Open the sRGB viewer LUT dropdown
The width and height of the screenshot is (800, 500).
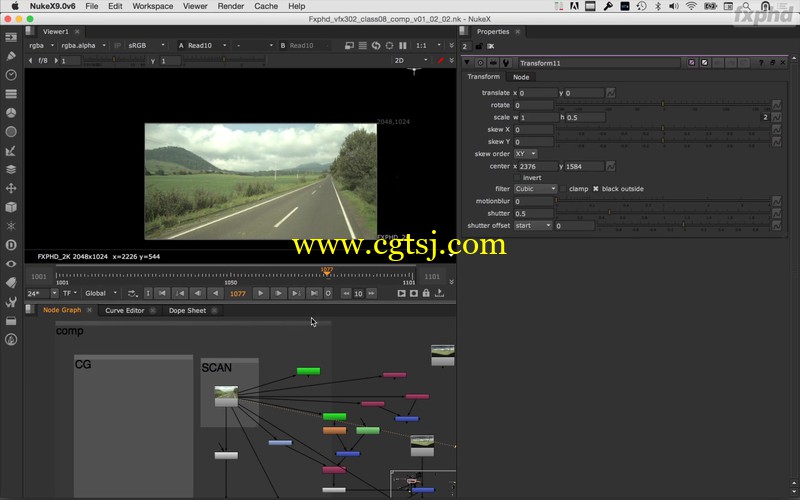click(146, 45)
